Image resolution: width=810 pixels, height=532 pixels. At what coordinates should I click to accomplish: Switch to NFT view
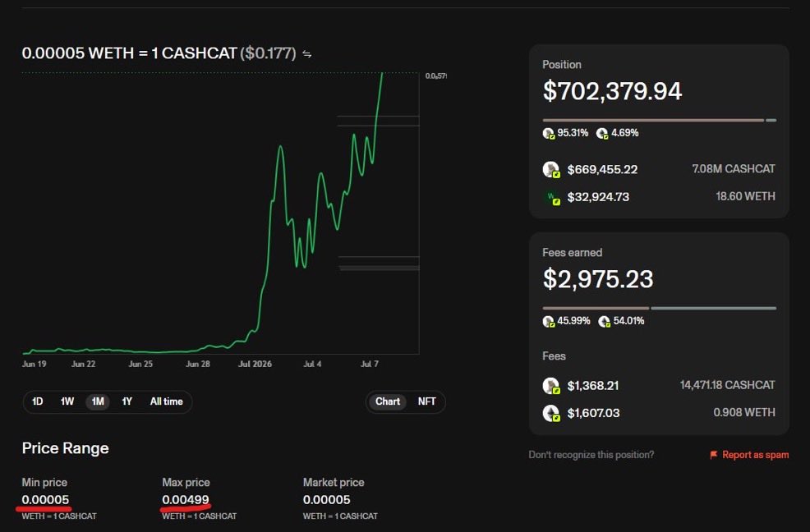pos(426,401)
